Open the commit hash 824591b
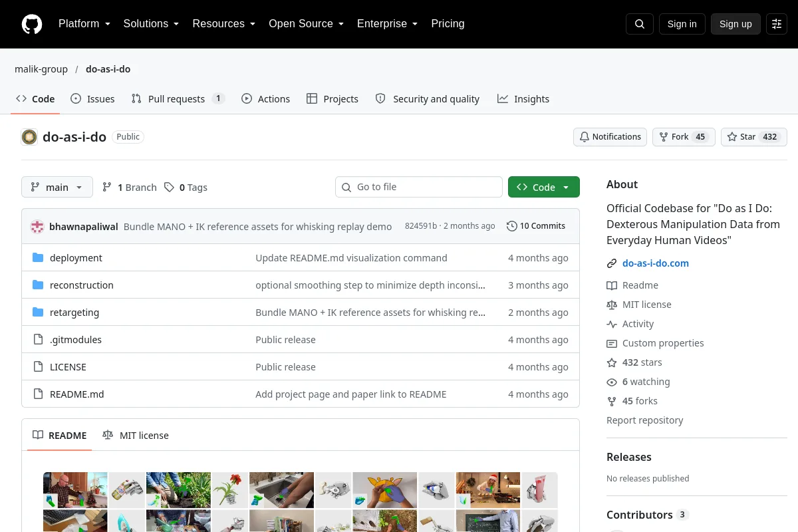798x532 pixels. tap(421, 226)
